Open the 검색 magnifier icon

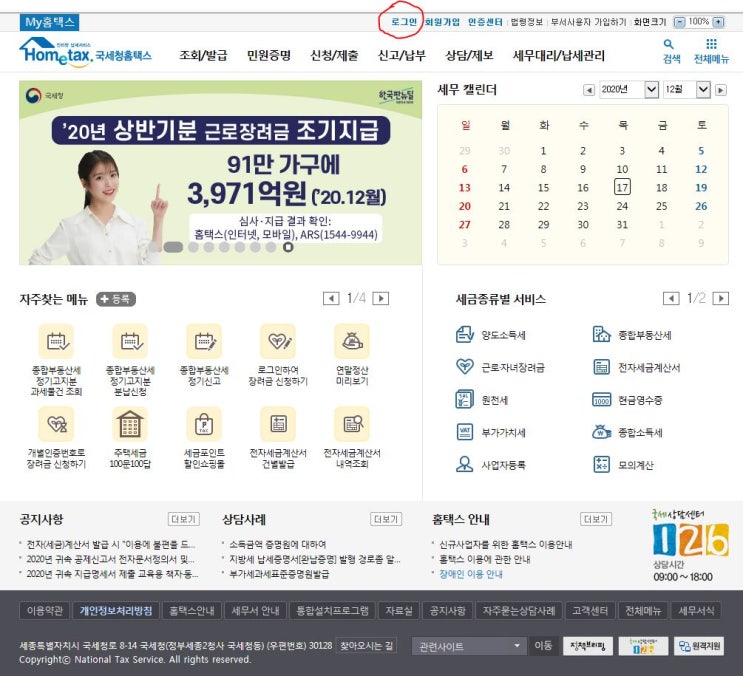(x=668, y=44)
